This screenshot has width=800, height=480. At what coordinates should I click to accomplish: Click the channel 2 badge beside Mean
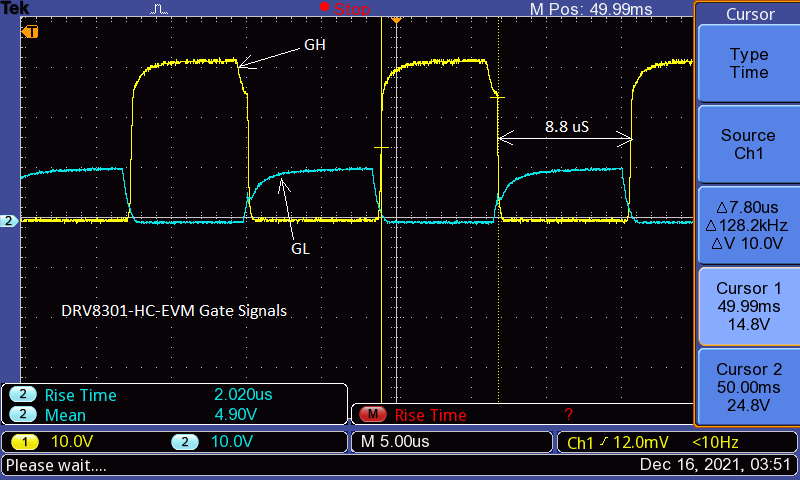[23, 414]
